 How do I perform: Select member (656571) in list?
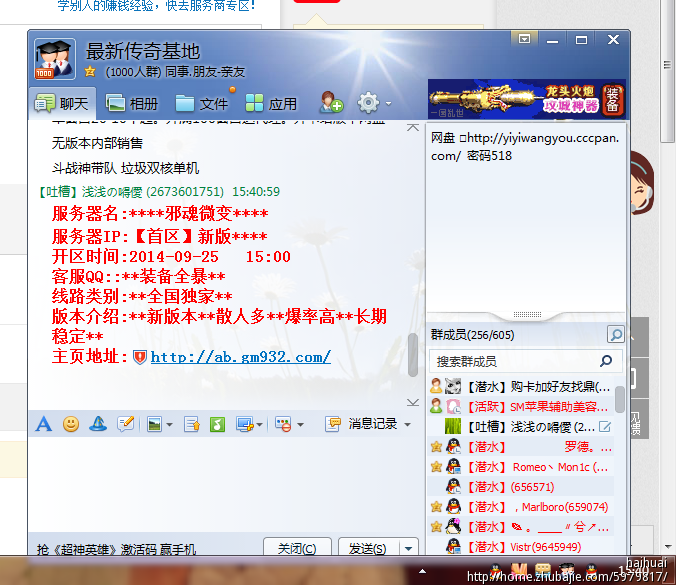[x=521, y=487]
